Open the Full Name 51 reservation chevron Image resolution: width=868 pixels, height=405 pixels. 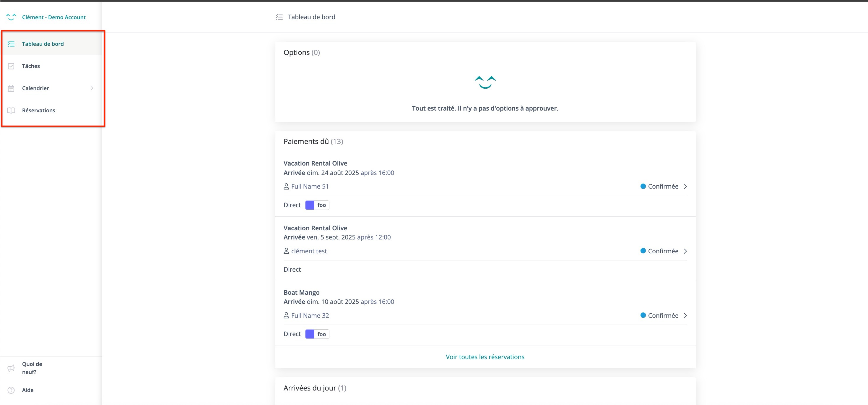685,187
